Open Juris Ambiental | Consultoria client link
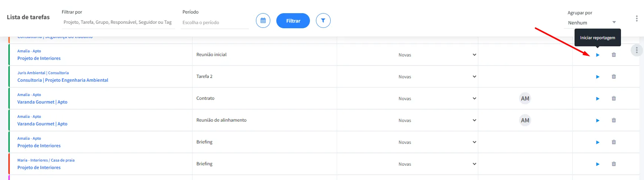 pyautogui.click(x=43, y=73)
